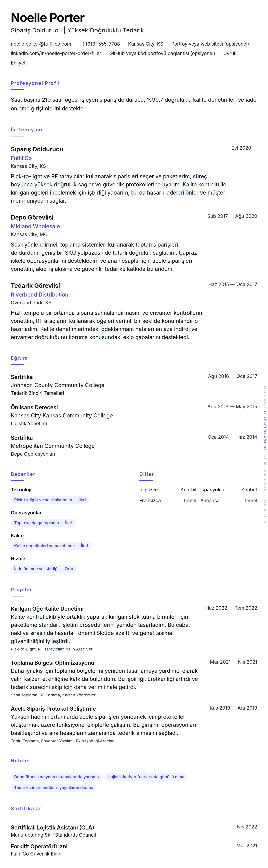Open the LinkedIn profile link

coord(56,53)
